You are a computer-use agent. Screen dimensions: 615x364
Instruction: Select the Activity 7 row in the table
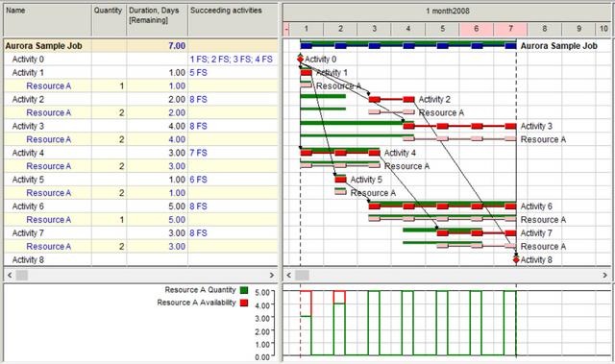pyautogui.click(x=140, y=232)
